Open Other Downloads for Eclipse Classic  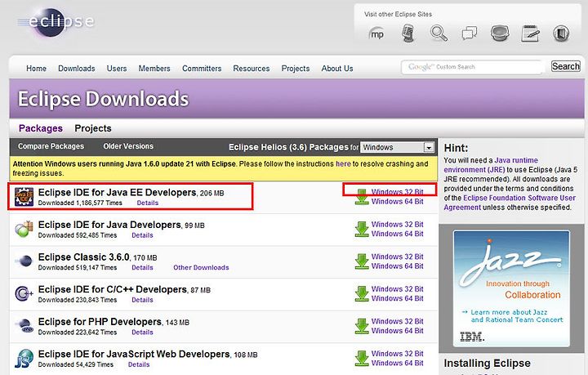tap(201, 267)
